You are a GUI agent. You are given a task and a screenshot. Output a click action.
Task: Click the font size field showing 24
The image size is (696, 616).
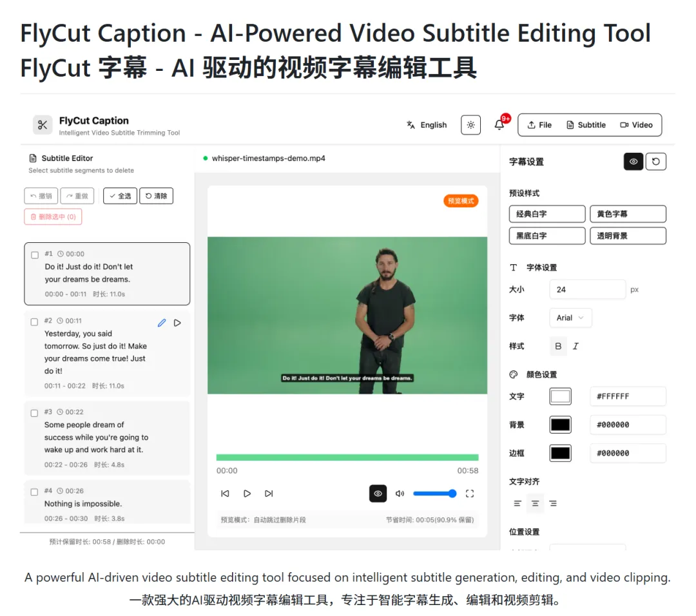click(587, 289)
